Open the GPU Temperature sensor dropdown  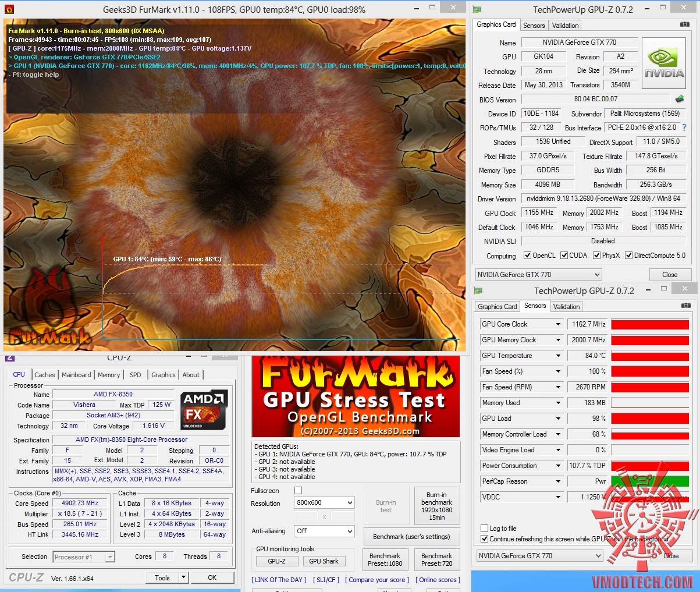tap(558, 356)
